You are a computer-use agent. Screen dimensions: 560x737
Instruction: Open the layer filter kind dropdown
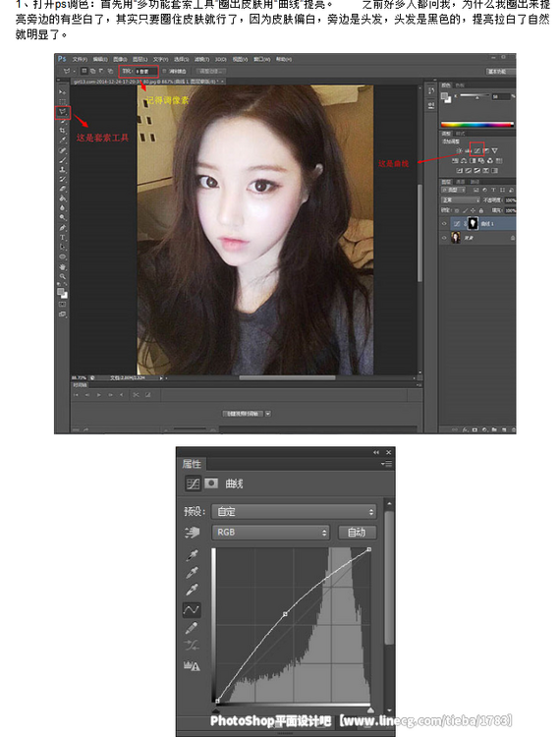(x=453, y=190)
